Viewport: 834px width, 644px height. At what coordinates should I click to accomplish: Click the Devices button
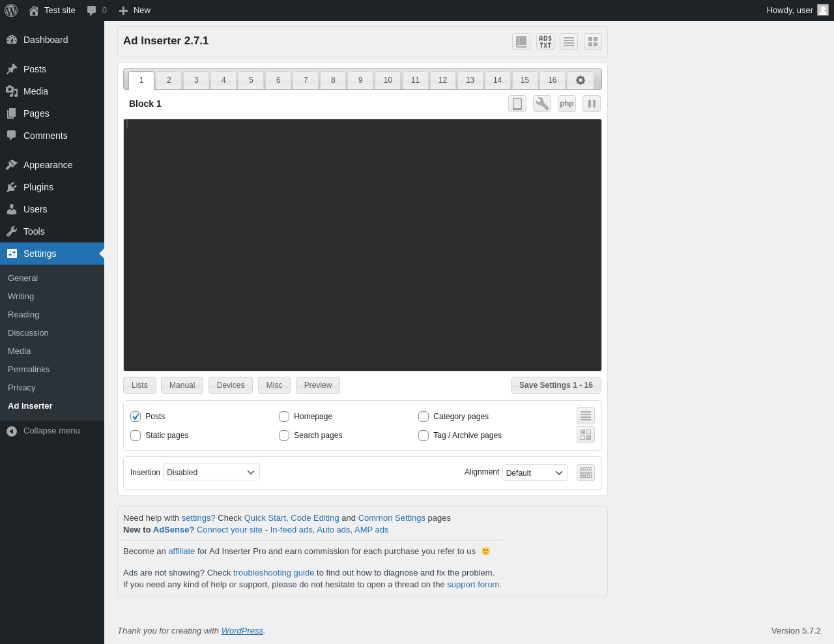point(231,385)
